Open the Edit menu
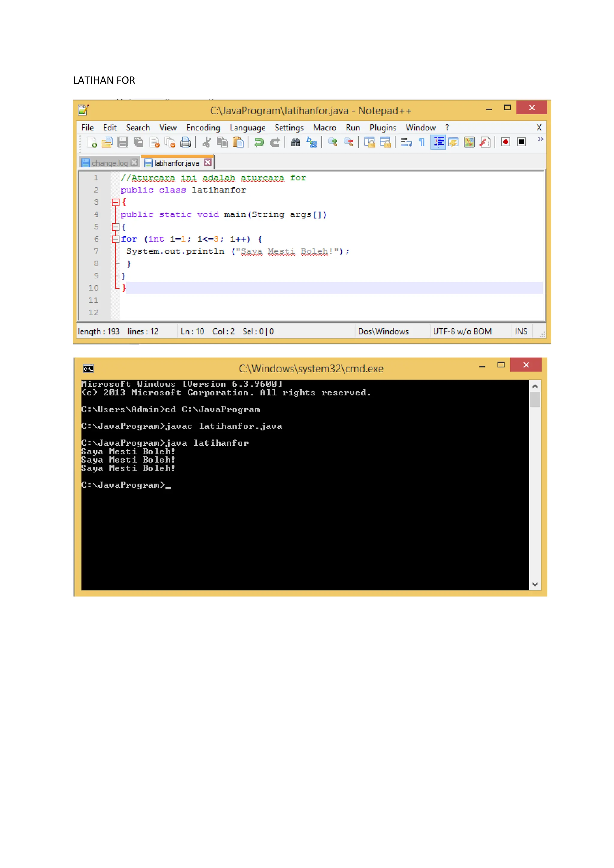Screen dimensions: 614x868 tap(110, 128)
